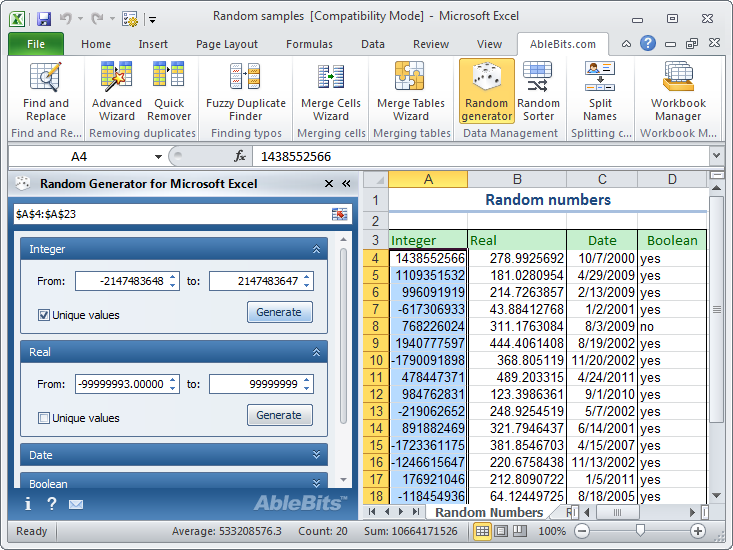Click the formula bar value 1438552566
This screenshot has width=733, height=550.
[296, 157]
